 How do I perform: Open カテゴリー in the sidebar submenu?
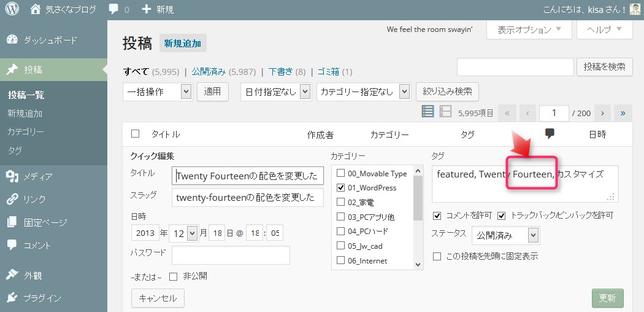tap(26, 132)
